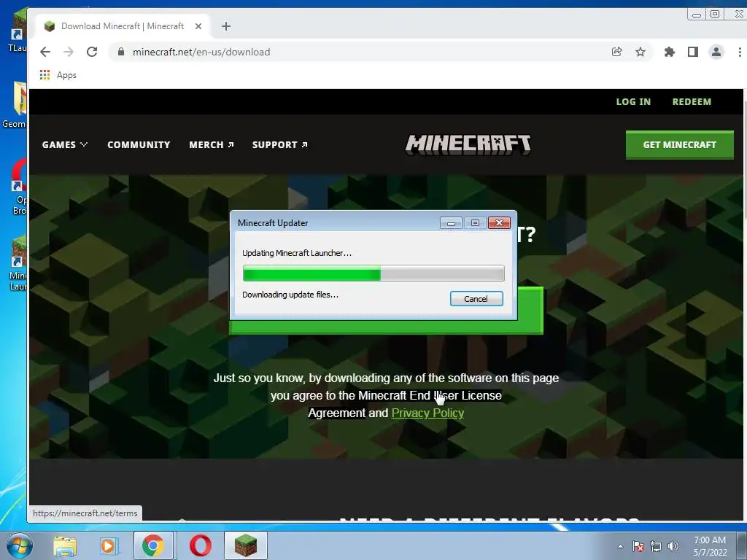Launch Windows Media Player from the taskbar
This screenshot has height=560, width=747.
pyautogui.click(x=109, y=545)
